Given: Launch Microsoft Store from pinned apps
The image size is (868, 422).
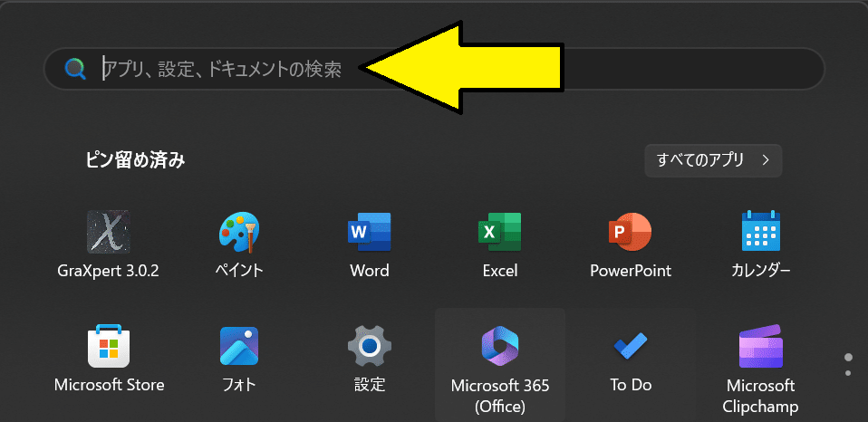Looking at the screenshot, I should click(x=109, y=346).
